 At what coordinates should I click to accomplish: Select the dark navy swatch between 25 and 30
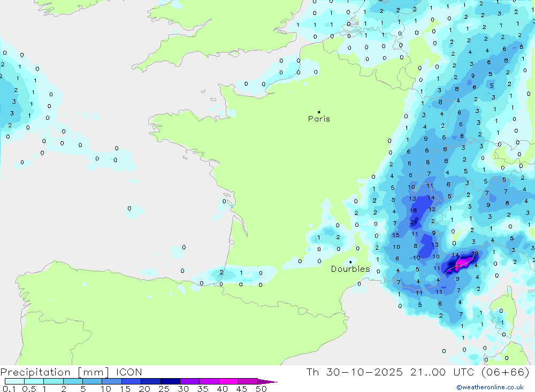click(170, 381)
